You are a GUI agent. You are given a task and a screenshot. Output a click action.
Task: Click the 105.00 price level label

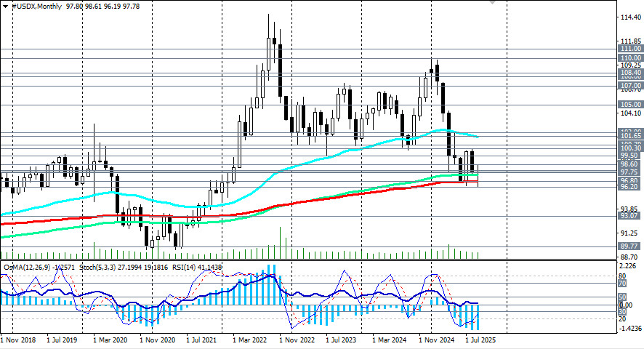coord(629,105)
